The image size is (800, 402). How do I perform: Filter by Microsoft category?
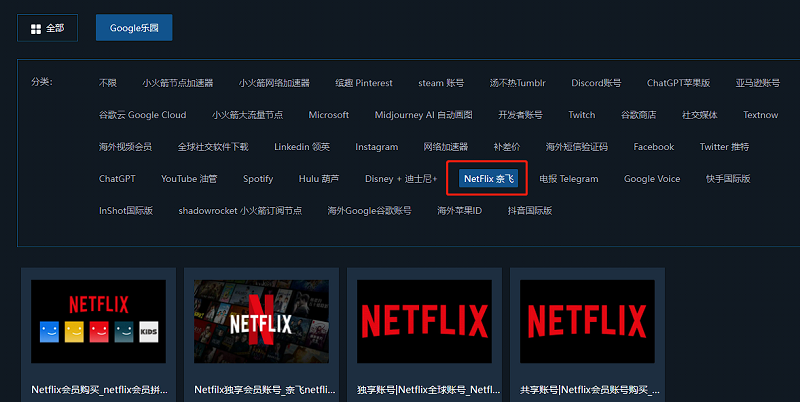pyautogui.click(x=329, y=115)
